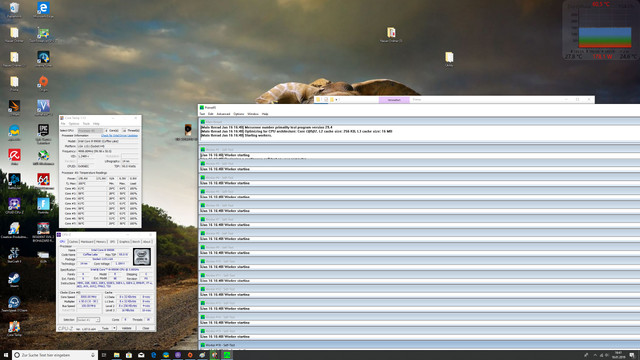Open the CPUID CPU-Z desktop shortcut
Viewport: 640px width, 360px height.
pyautogui.click(x=14, y=206)
